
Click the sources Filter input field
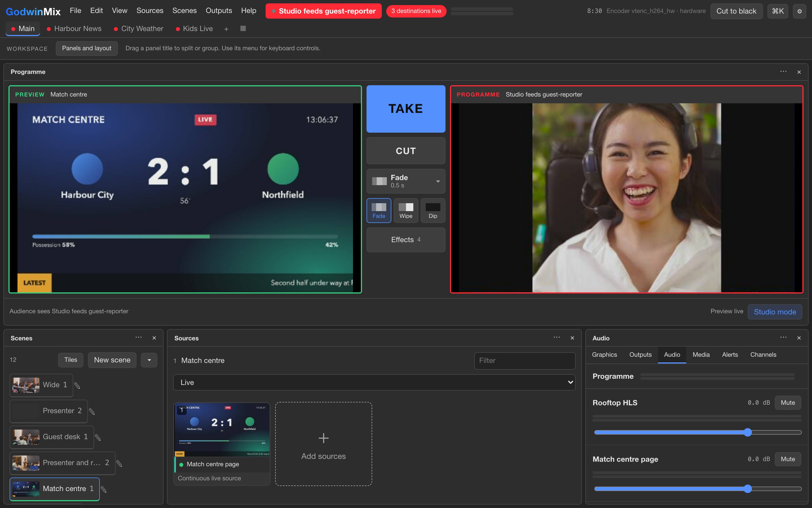tap(524, 360)
